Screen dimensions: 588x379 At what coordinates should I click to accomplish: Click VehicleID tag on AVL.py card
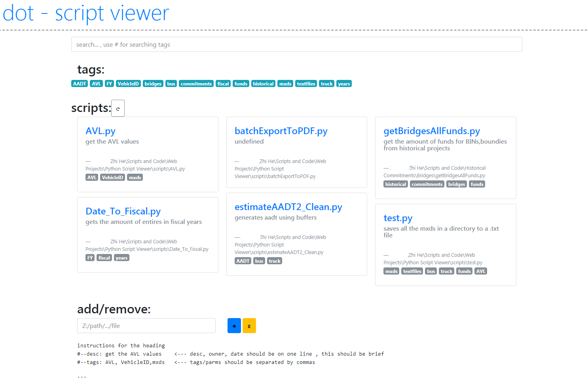click(113, 178)
